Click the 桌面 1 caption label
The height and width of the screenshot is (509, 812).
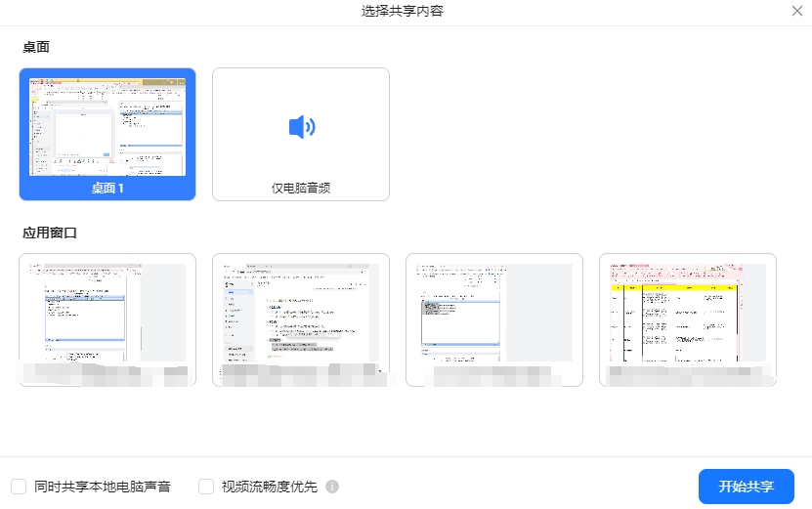107,188
